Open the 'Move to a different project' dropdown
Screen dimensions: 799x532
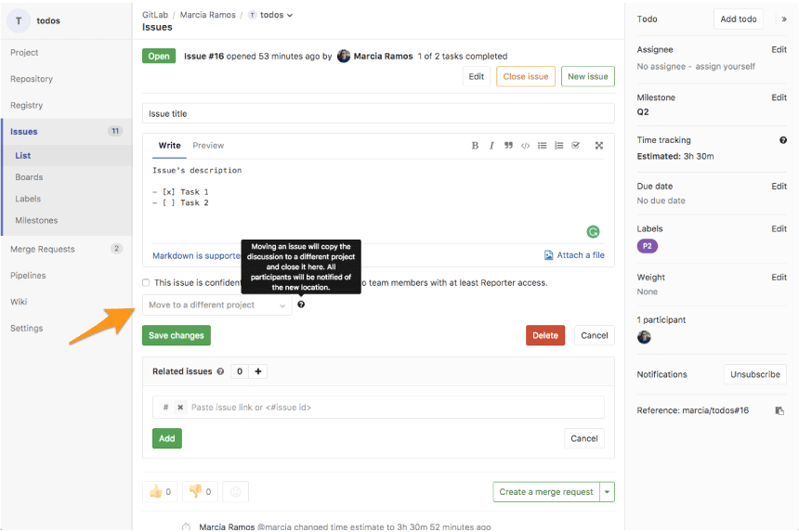[x=217, y=305]
